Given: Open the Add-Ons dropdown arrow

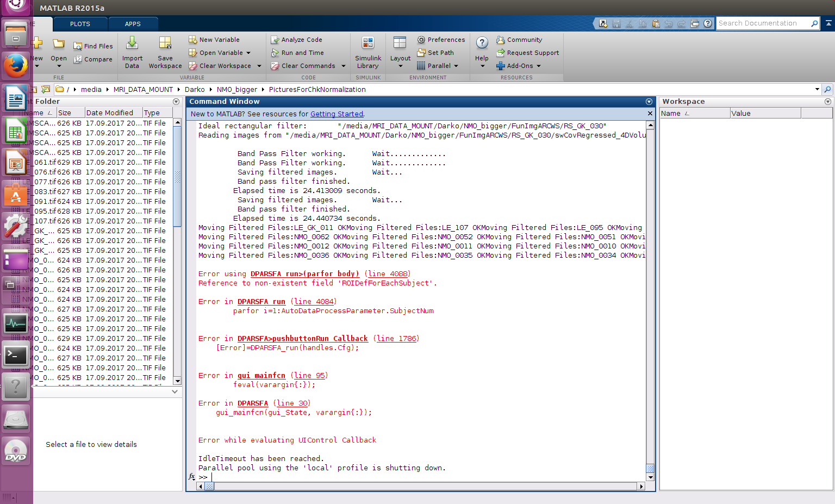Looking at the screenshot, I should [539, 66].
